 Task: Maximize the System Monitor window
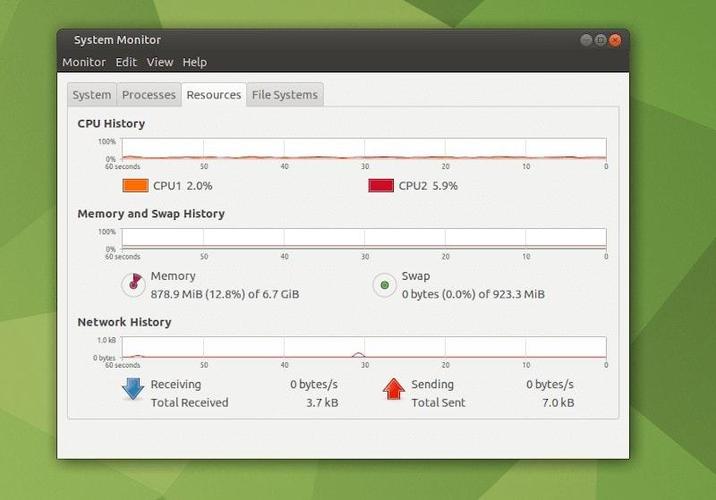[600, 40]
